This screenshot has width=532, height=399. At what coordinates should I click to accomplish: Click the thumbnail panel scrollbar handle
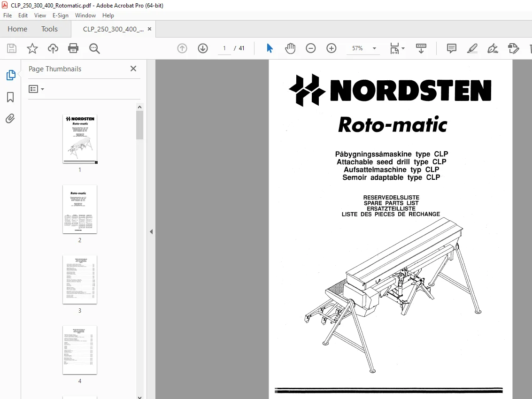coord(139,125)
